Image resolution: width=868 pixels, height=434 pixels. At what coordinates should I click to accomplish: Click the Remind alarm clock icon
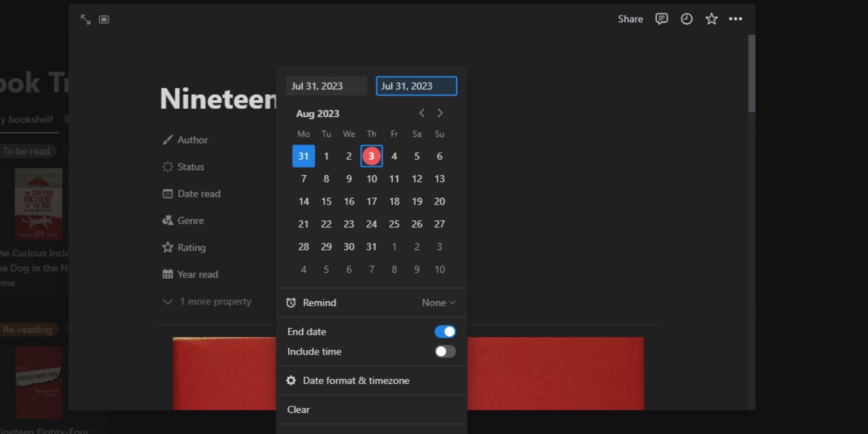coord(291,303)
